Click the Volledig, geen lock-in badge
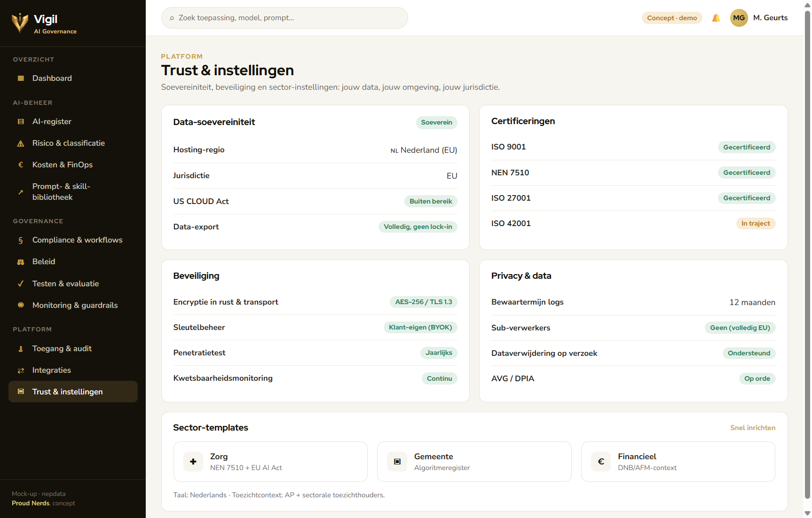This screenshot has height=518, width=812. click(x=418, y=227)
